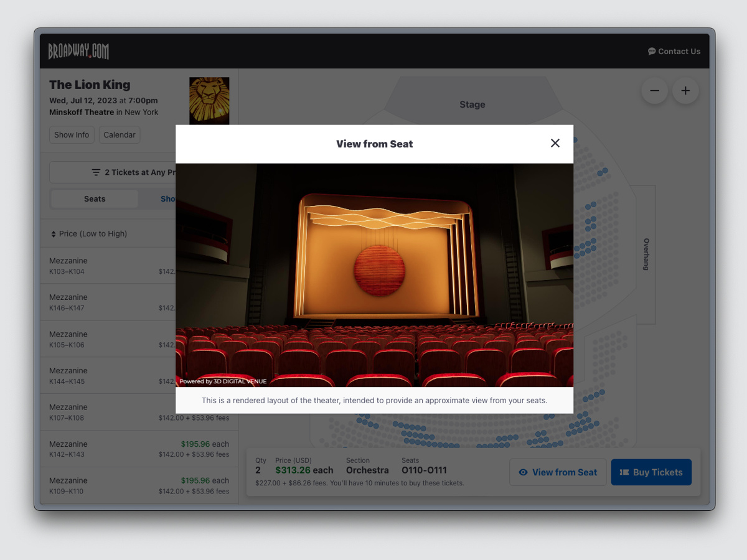The image size is (747, 560).
Task: Click the View from Seat button
Action: (x=558, y=472)
